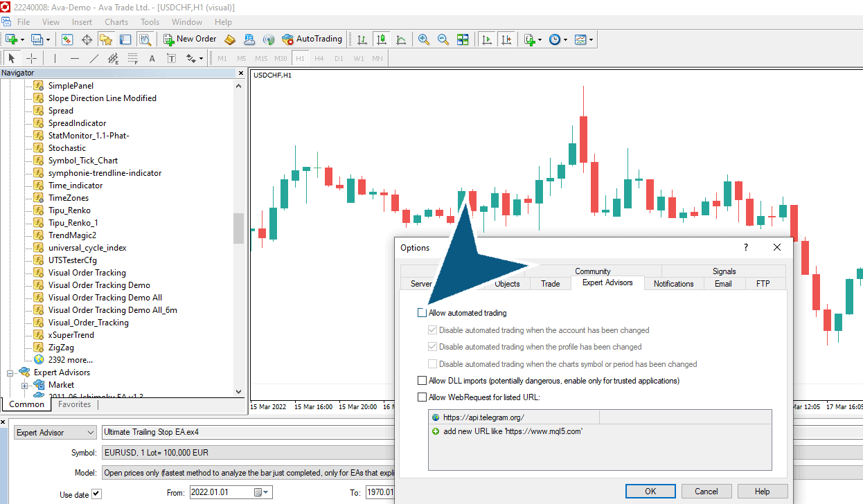
Task: Select the text label tool (A)
Action: click(152, 59)
